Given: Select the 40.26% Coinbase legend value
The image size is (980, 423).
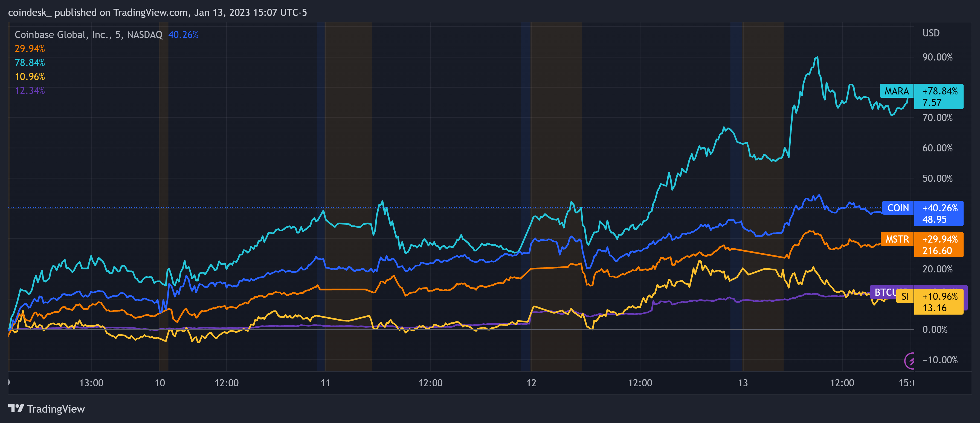Looking at the screenshot, I should 183,35.
